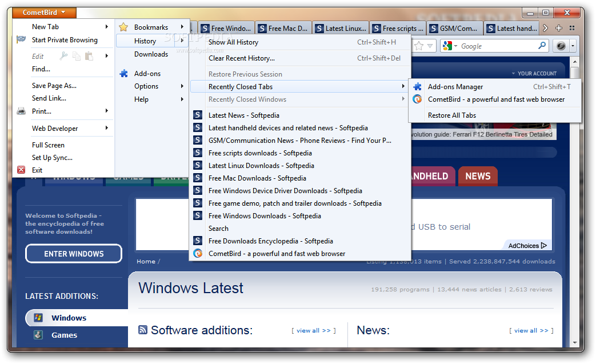This screenshot has width=596, height=364.
Task: Click the Ferrari F12 Berlinetta headline link
Action: [482, 134]
